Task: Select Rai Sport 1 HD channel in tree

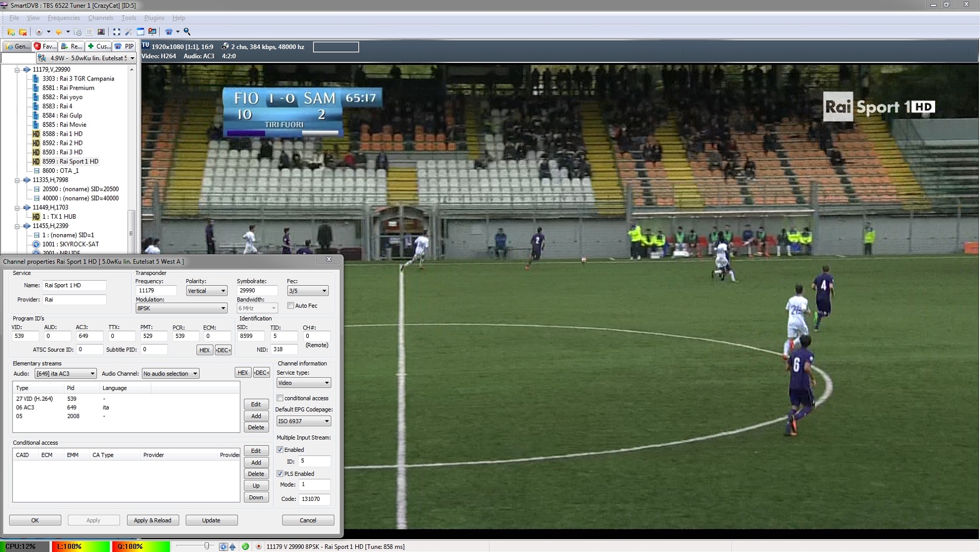Action: (70, 161)
